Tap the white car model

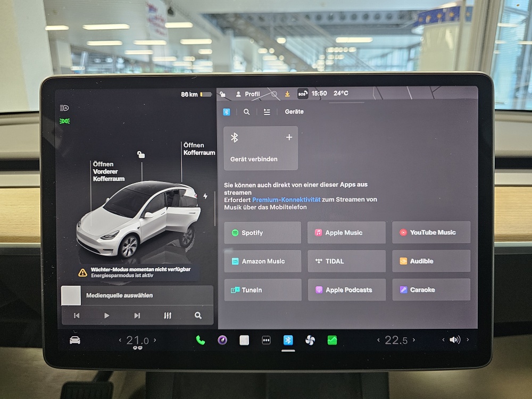139,221
